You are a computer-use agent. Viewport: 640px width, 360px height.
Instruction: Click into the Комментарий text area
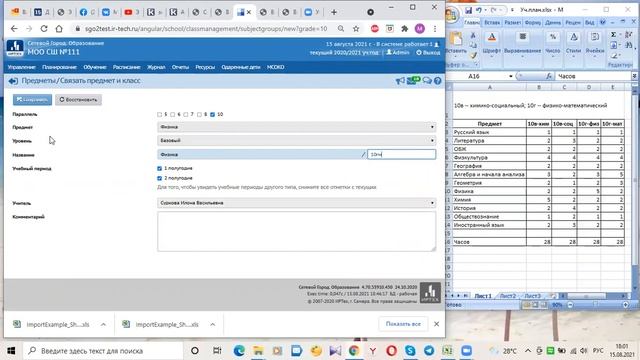coord(296,231)
